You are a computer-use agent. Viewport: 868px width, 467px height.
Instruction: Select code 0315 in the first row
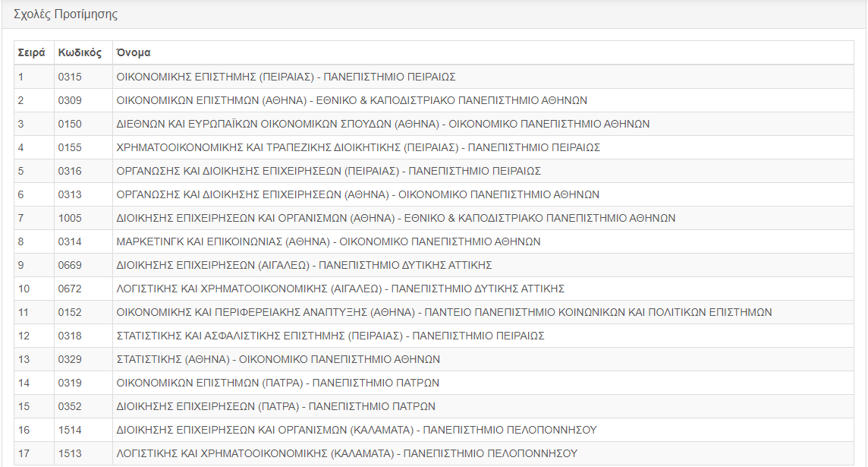tap(70, 77)
